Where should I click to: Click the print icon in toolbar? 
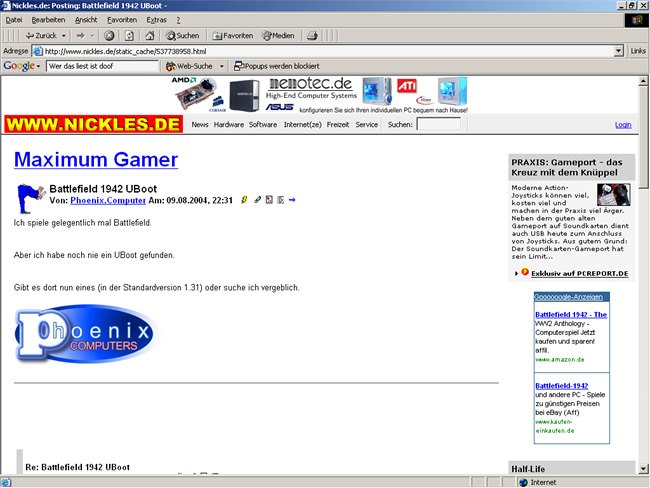coord(312,36)
